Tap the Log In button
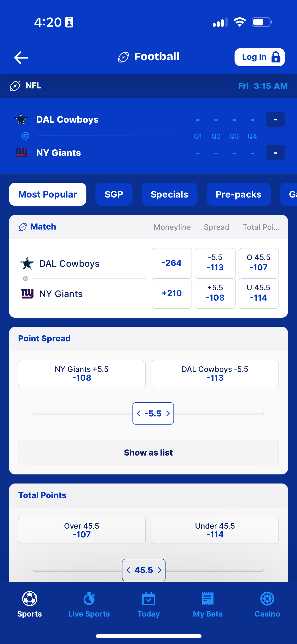 259,57
